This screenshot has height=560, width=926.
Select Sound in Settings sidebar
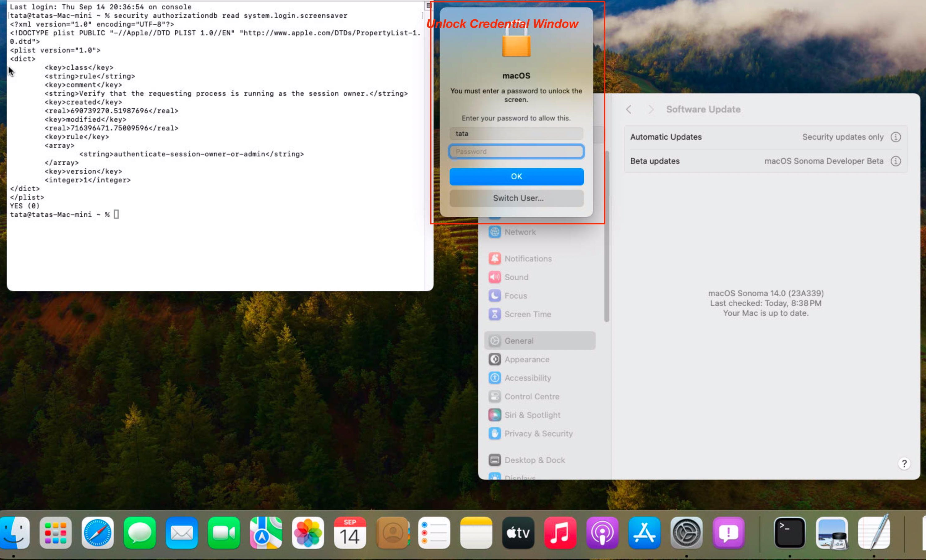pos(540,277)
